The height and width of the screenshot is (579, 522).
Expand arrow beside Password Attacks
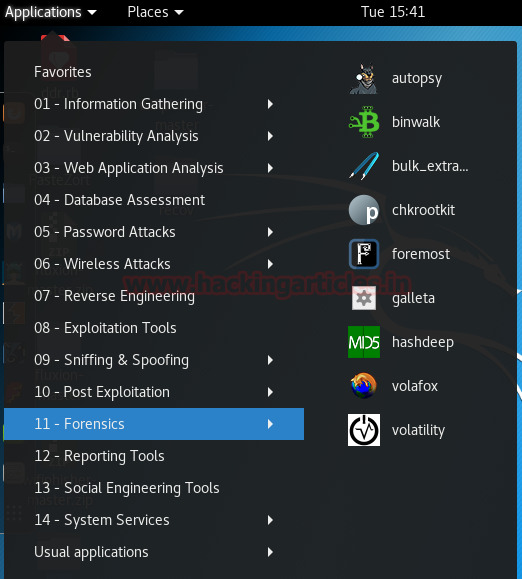tap(270, 232)
